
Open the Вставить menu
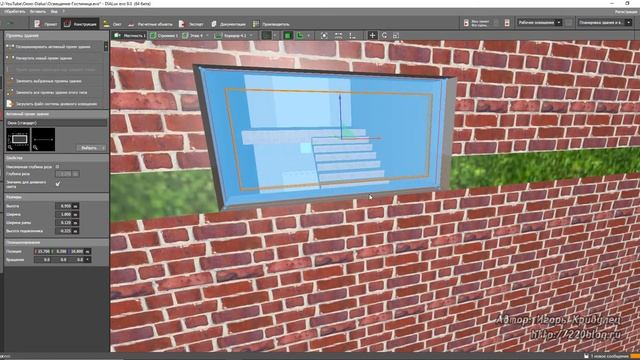pos(38,11)
